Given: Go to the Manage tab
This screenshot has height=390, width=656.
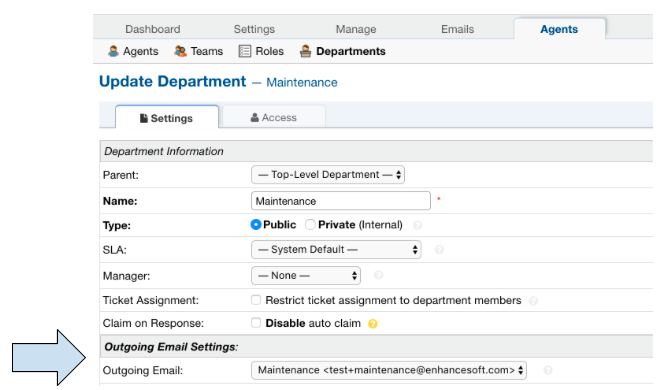Looking at the screenshot, I should tap(356, 29).
